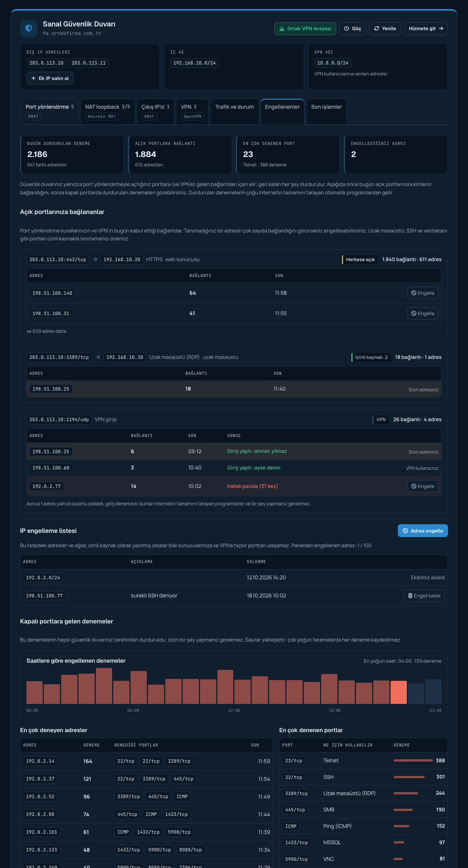
Task: Open Trafik ve durum tab
Action: point(234,112)
